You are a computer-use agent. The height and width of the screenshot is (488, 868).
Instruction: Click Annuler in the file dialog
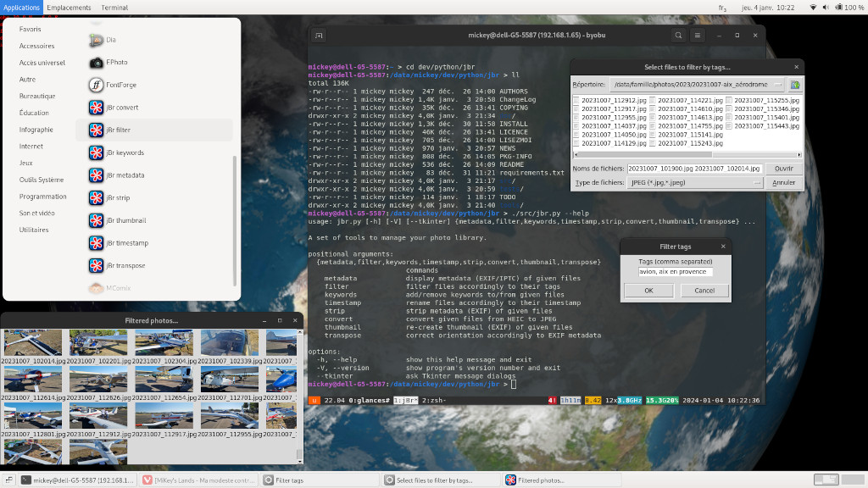pos(784,183)
